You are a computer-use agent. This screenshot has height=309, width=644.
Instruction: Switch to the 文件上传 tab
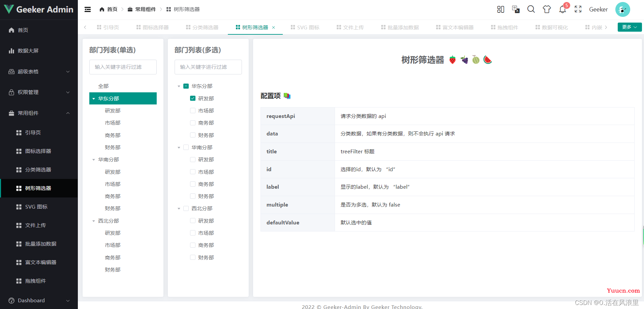(x=350, y=28)
